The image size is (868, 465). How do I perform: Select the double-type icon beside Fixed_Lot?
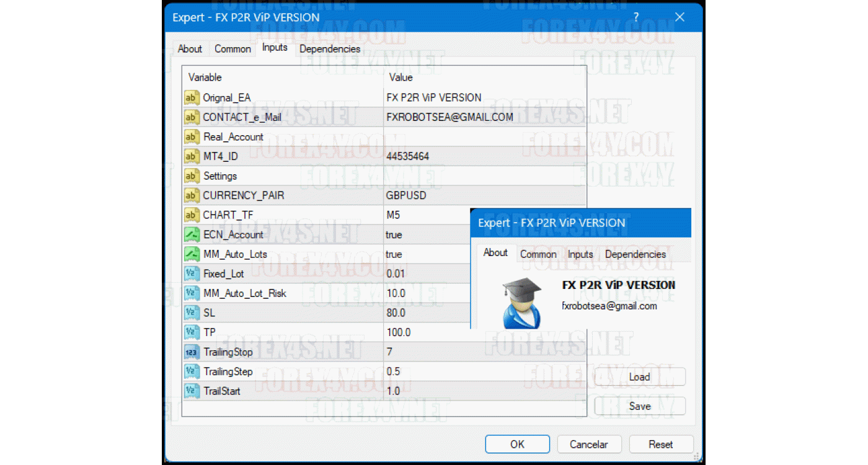(x=192, y=274)
